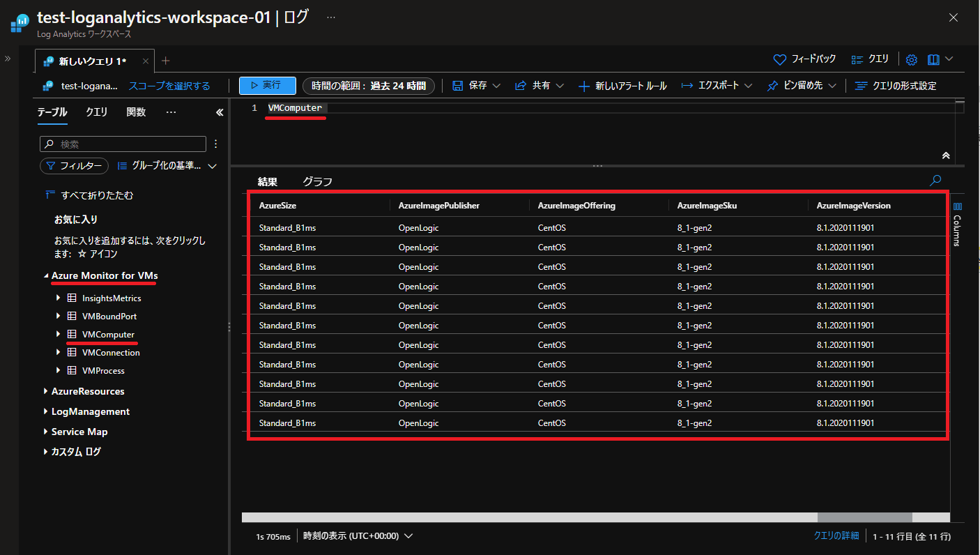The height and width of the screenshot is (555, 980).
Task: Open the 共有 dropdown chevron
Action: click(559, 86)
